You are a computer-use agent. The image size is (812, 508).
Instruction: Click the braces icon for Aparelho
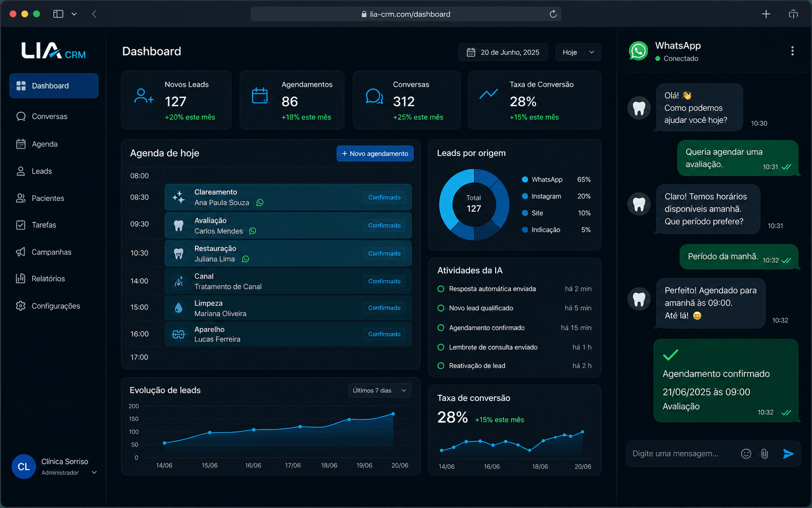178,334
